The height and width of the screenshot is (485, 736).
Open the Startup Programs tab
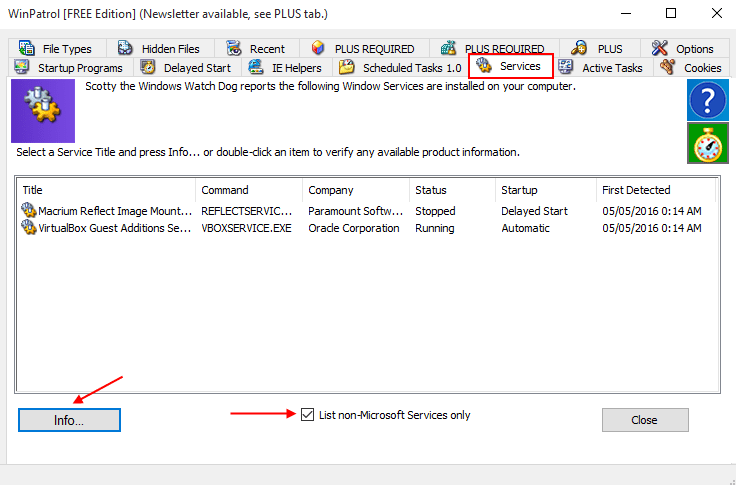click(70, 68)
